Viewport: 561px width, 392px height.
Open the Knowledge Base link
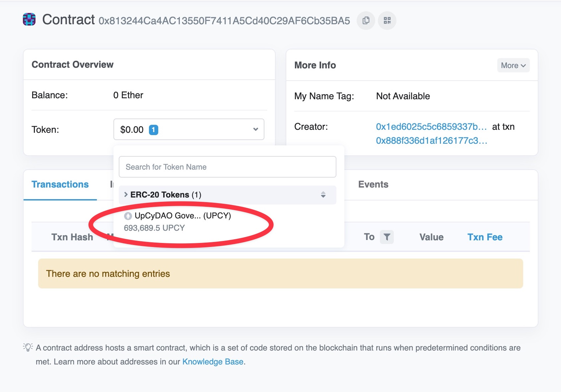[x=213, y=362]
